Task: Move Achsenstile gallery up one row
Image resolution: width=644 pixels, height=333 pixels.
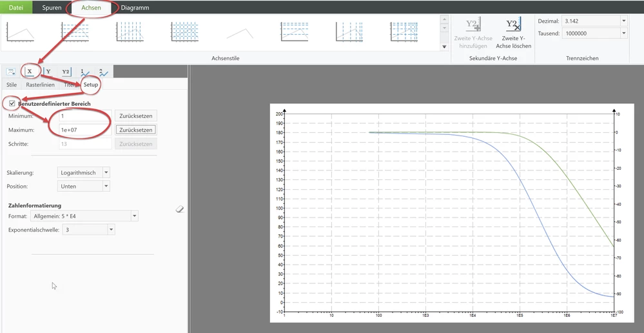Action: [444, 19]
